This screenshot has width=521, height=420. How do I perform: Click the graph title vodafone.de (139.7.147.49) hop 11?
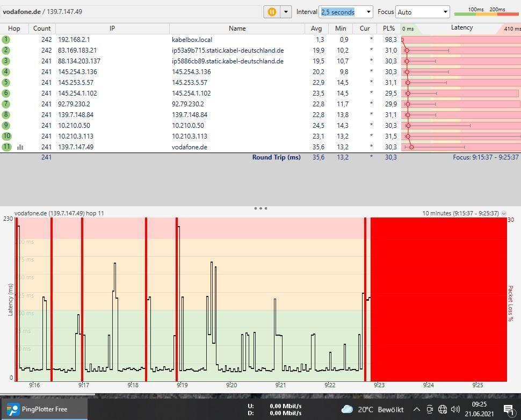coord(59,213)
